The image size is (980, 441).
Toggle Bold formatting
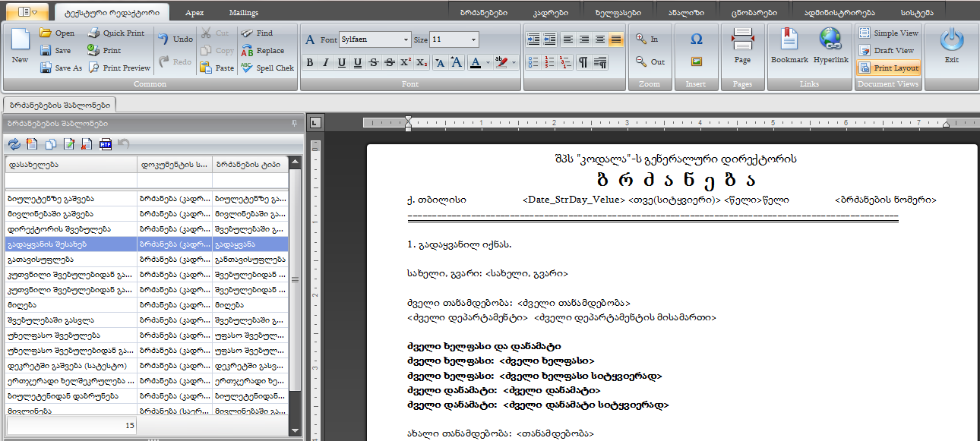(x=310, y=62)
